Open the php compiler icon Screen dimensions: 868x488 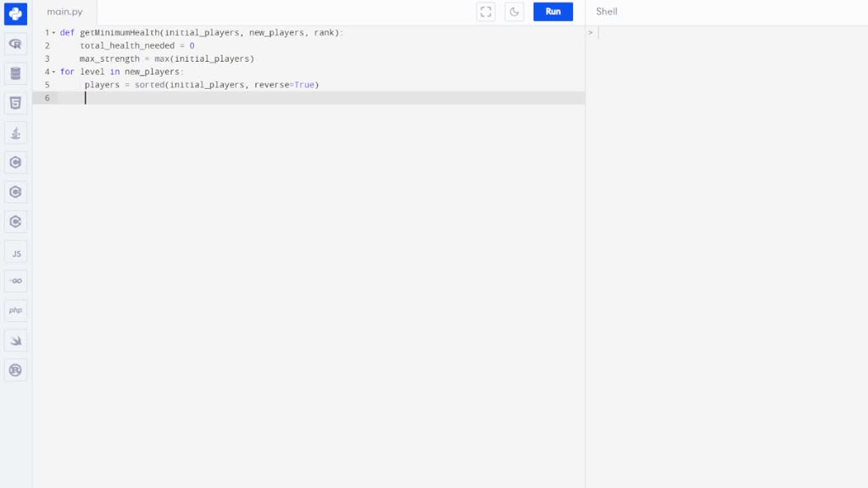tap(15, 310)
